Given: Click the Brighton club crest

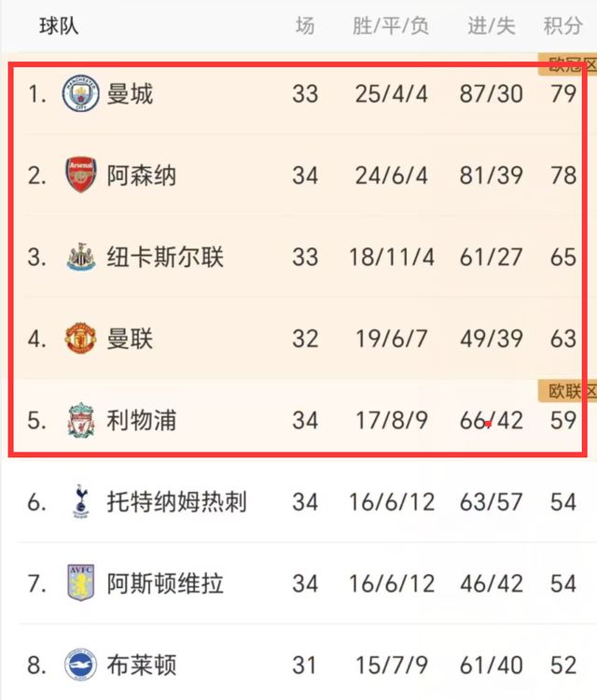Looking at the screenshot, I should 80,665.
